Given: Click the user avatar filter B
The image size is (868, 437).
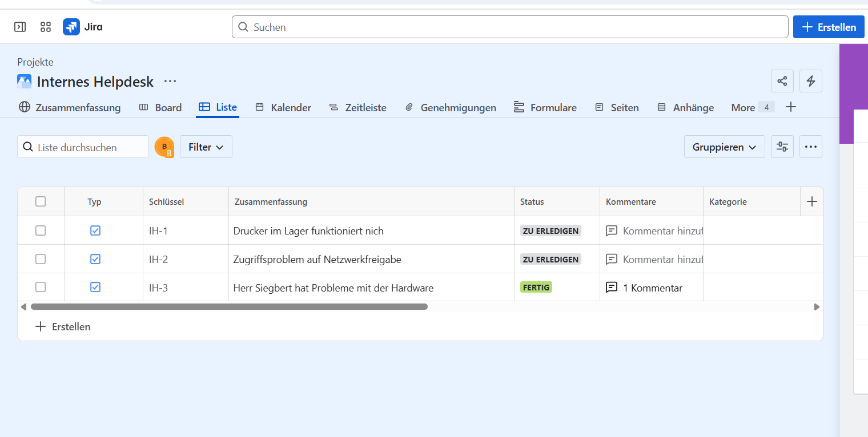Looking at the screenshot, I should coord(164,147).
